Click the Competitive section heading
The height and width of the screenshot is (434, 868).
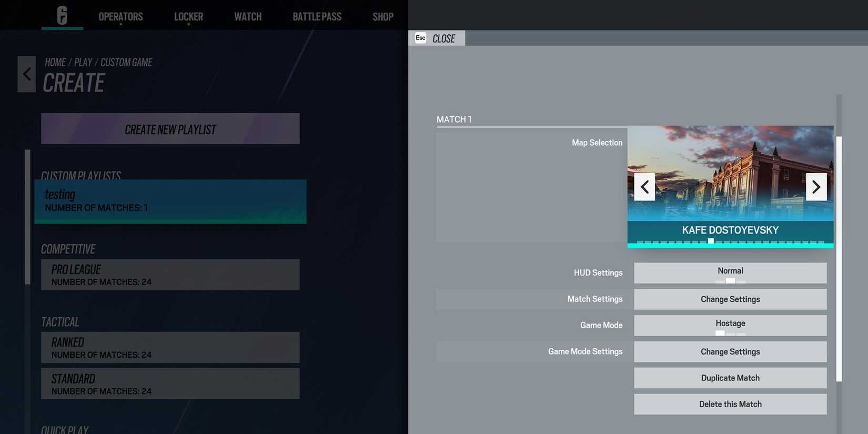[x=68, y=249]
